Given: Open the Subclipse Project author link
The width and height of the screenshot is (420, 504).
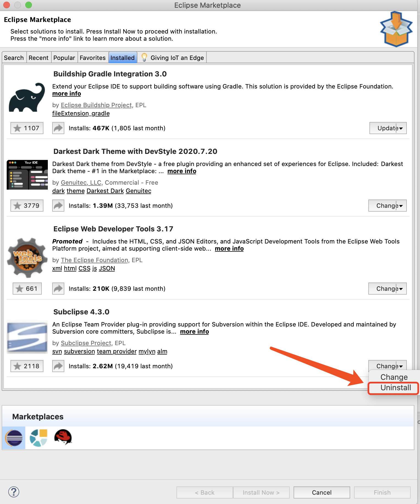Looking at the screenshot, I should (86, 343).
